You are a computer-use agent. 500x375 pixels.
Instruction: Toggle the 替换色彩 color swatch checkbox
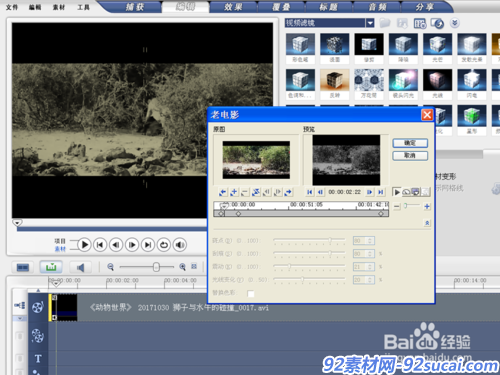[251, 293]
